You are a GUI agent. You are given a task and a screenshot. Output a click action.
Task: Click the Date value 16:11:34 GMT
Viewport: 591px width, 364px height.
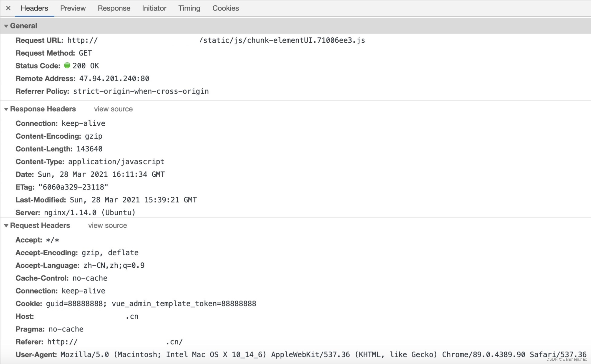tap(139, 174)
